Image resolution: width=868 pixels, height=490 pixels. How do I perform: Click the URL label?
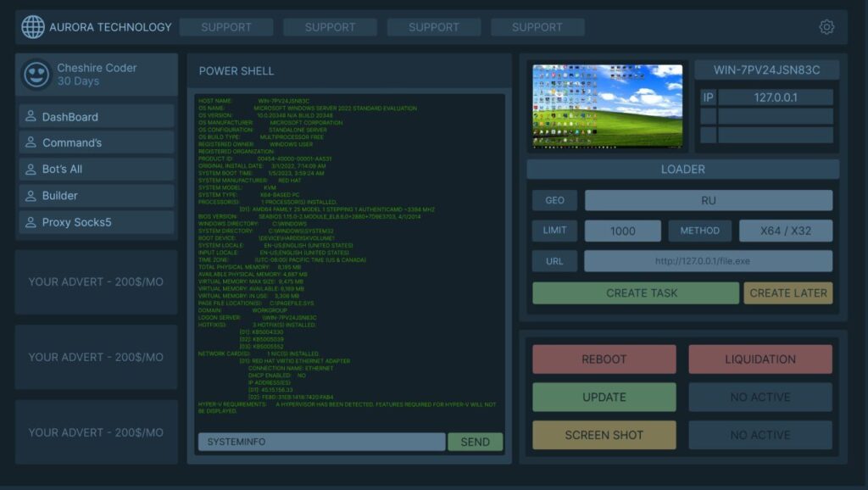(x=554, y=261)
